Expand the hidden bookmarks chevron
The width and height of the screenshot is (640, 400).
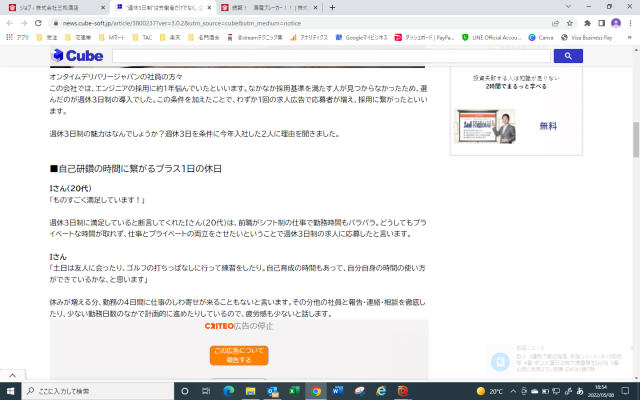[629, 38]
